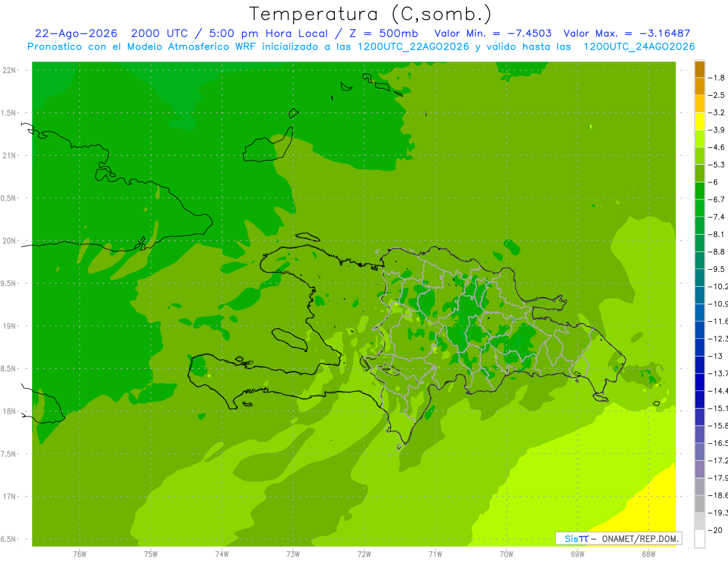The height and width of the screenshot is (562, 728).
Task: Click the 'SisTT - ONAMET/REP.DOM.' credit label
Action: point(619,538)
